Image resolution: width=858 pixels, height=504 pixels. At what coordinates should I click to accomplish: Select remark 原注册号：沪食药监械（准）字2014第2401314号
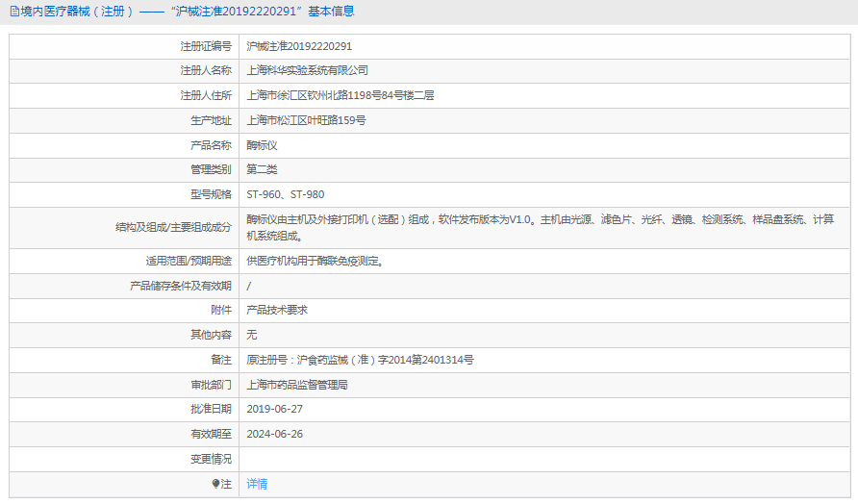[360, 360]
